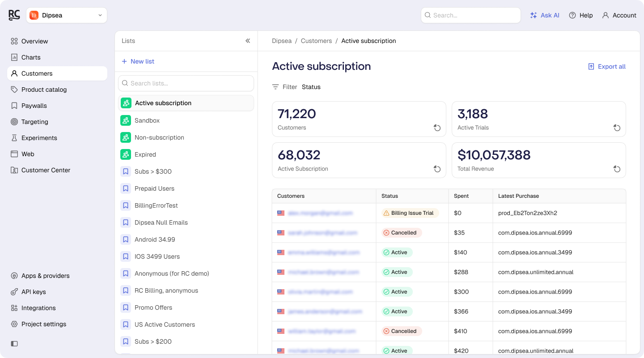This screenshot has width=644, height=358.
Task: Create a New list
Action: 138,61
